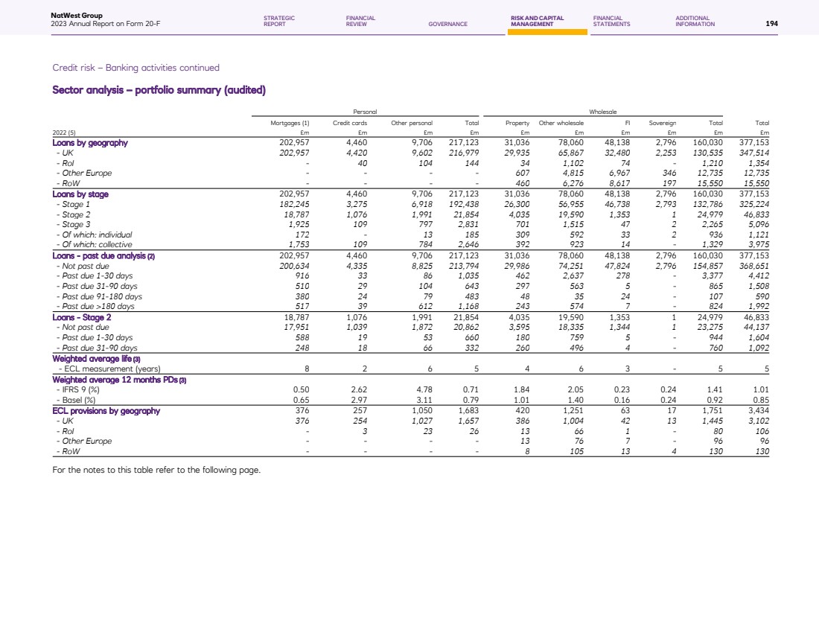819x644 pixels.
Task: Switch to the Financial Review tab
Action: (x=360, y=21)
